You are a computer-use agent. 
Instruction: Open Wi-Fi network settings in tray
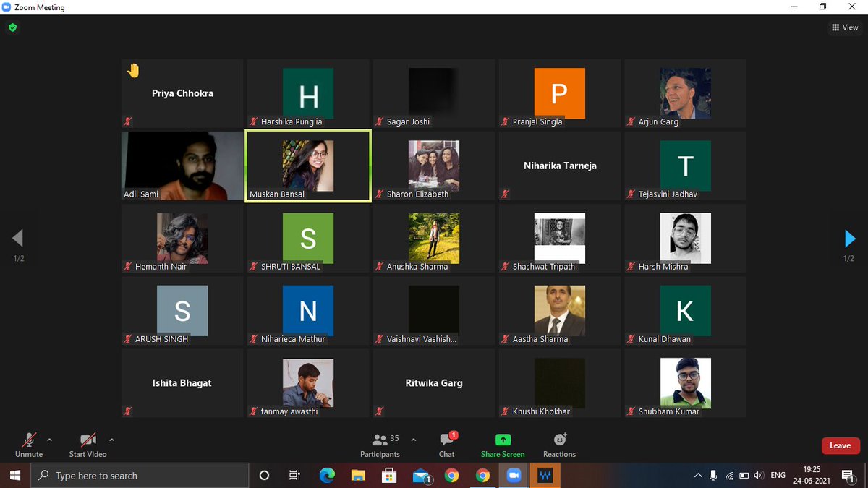pyautogui.click(x=729, y=475)
